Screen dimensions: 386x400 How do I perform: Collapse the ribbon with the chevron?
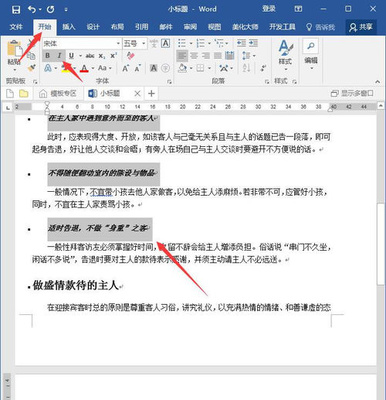pyautogui.click(x=377, y=81)
